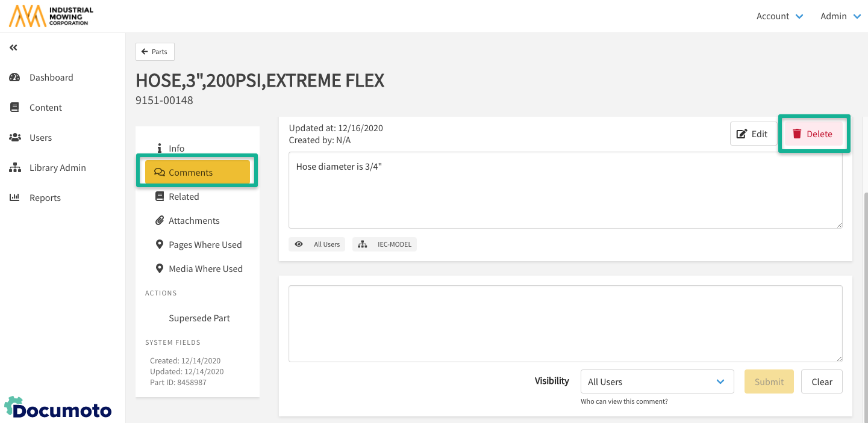Click the IEC-MODEL organization tag
868x423 pixels.
tap(384, 244)
